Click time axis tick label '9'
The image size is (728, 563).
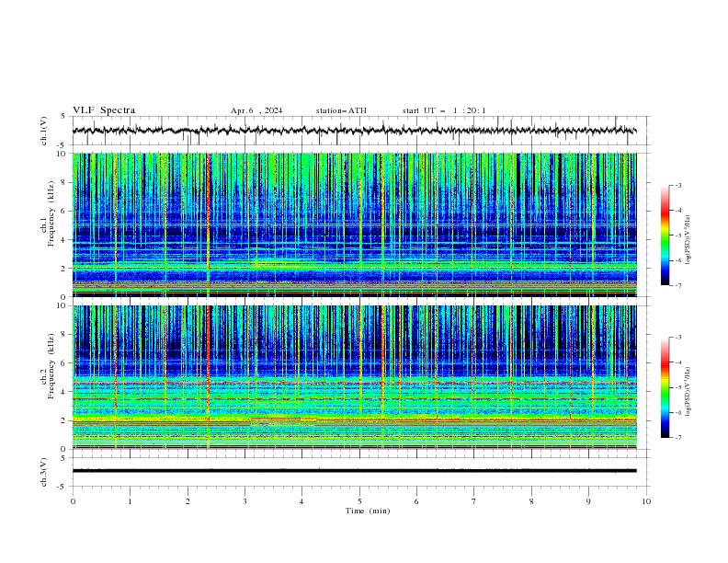coord(588,501)
